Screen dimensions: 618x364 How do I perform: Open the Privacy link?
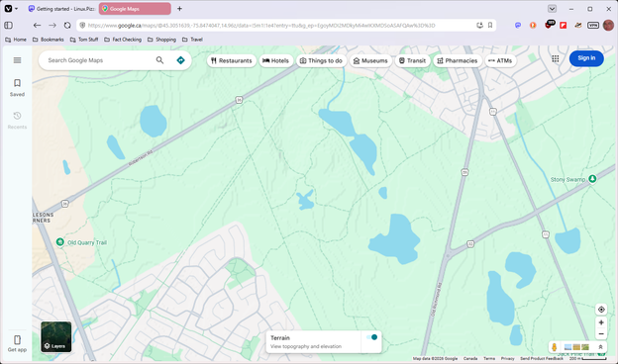[508, 358]
